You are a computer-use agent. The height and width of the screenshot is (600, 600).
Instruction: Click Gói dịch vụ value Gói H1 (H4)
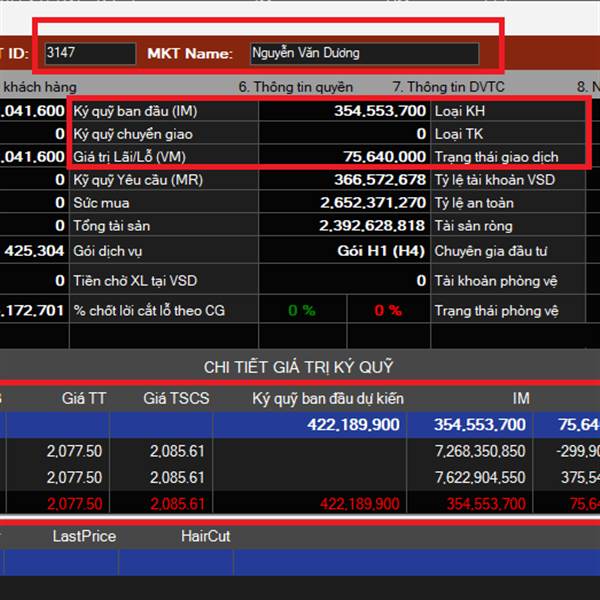380,249
